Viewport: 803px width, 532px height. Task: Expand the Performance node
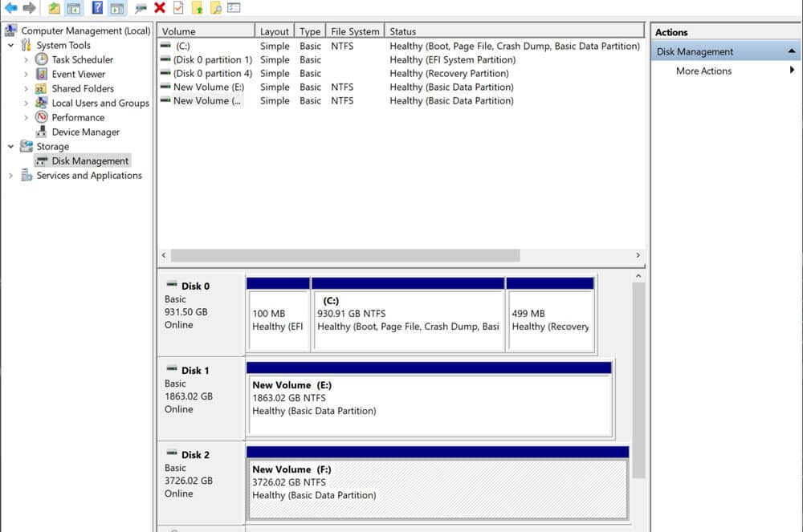click(26, 118)
